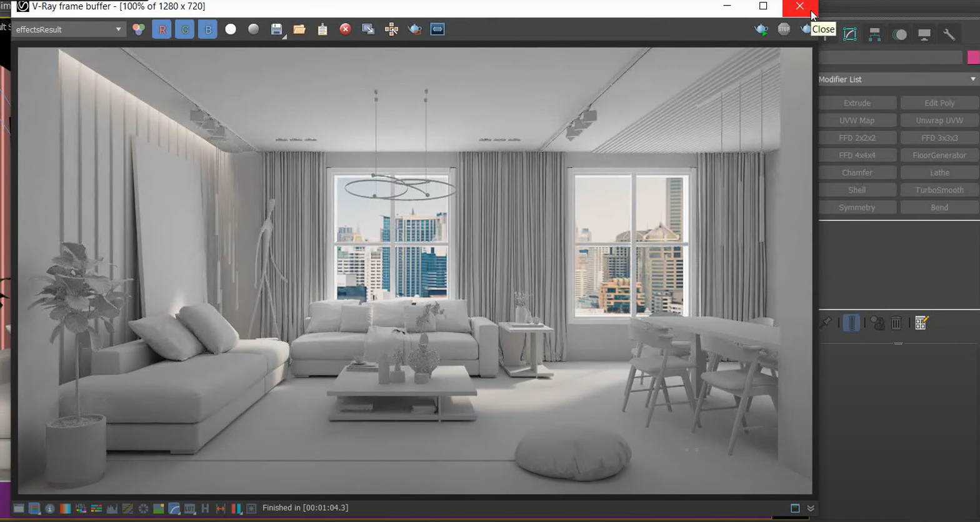Click the pink object color swatch
980x522 pixels.
[973, 58]
